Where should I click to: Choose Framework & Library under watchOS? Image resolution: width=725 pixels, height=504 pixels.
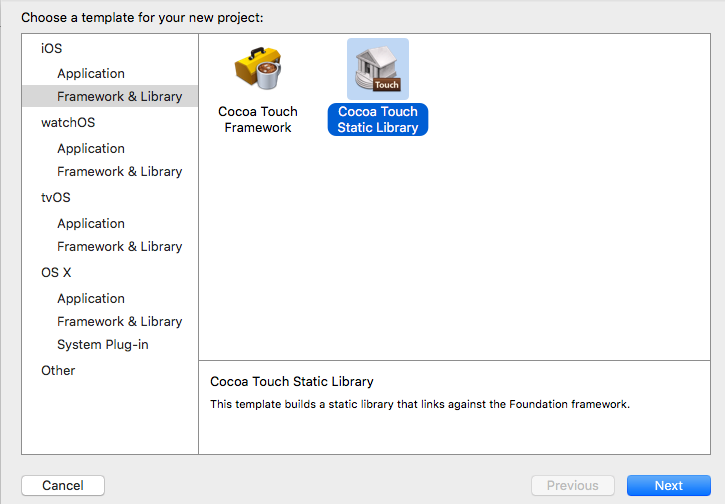tap(119, 172)
